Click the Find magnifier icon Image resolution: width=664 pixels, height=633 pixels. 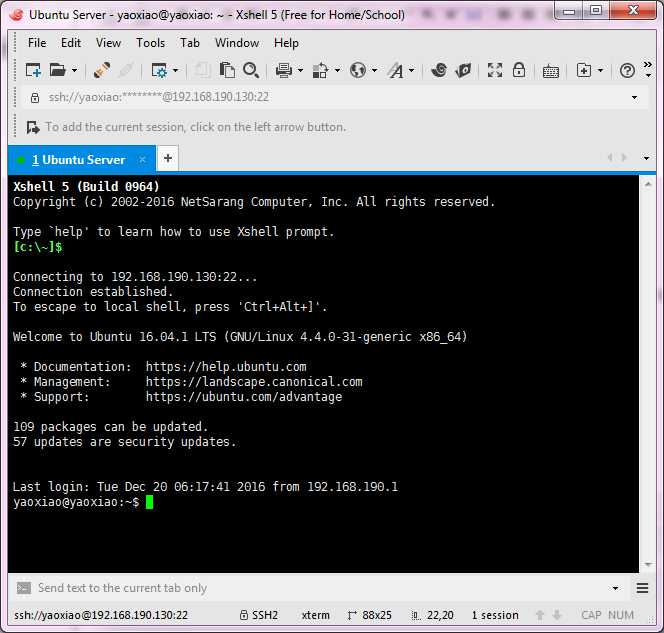(251, 70)
